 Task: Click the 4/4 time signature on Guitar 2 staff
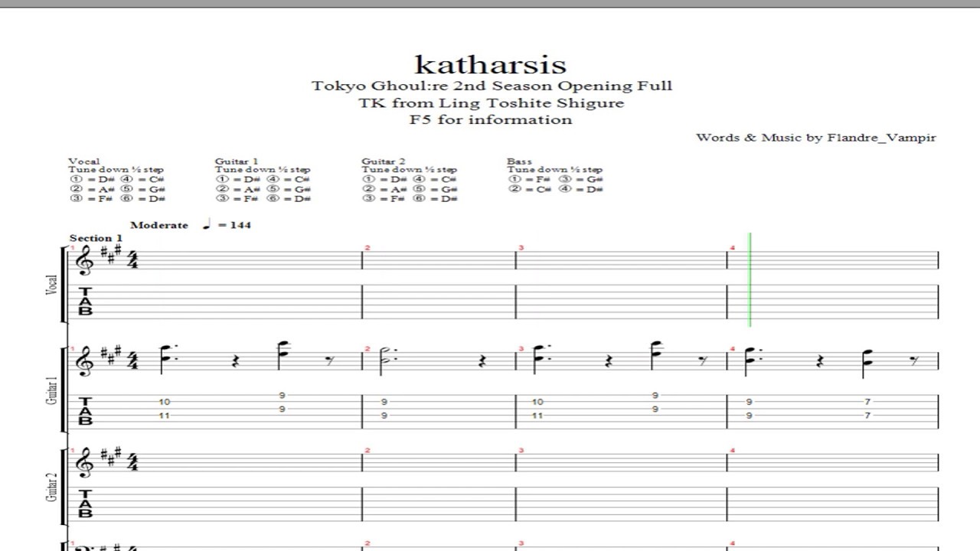(133, 461)
